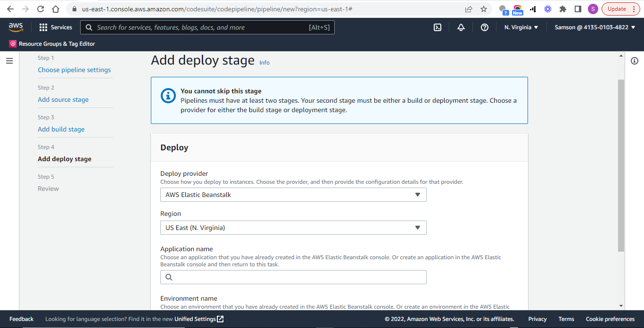Click the browser profile avatar icon

(593, 8)
